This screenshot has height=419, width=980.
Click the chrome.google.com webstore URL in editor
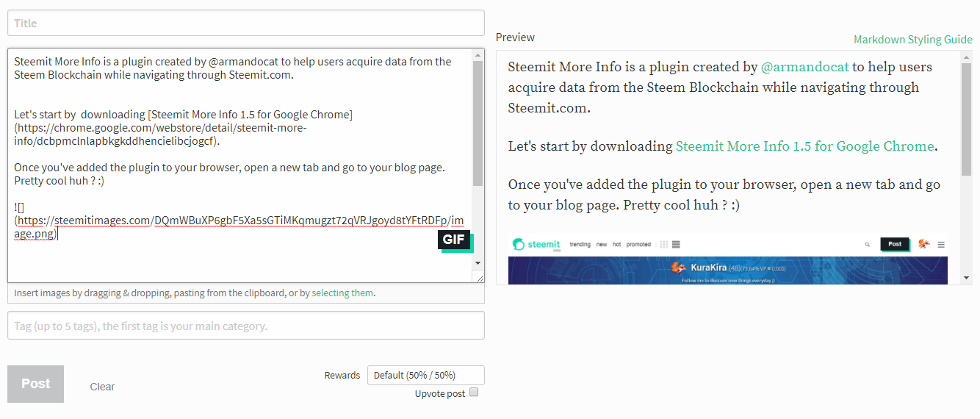(x=161, y=134)
